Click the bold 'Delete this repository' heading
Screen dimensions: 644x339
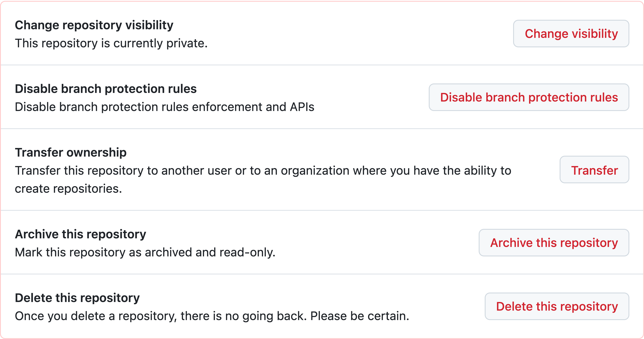point(77,298)
